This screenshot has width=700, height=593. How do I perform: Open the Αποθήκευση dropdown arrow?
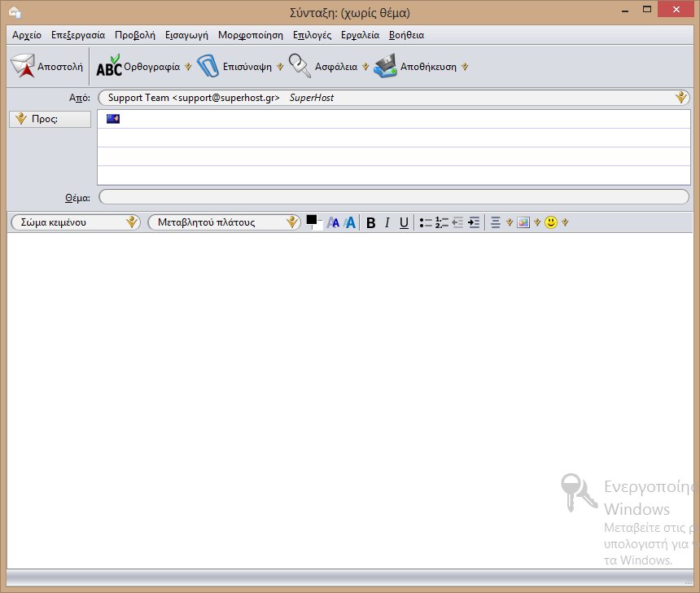pos(465,67)
